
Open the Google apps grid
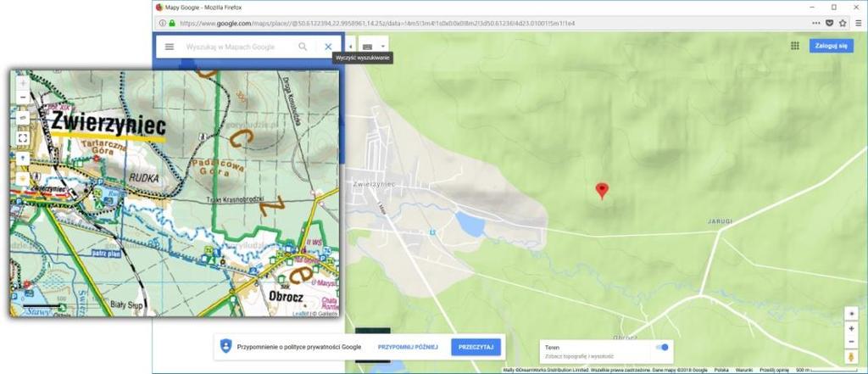(x=795, y=46)
